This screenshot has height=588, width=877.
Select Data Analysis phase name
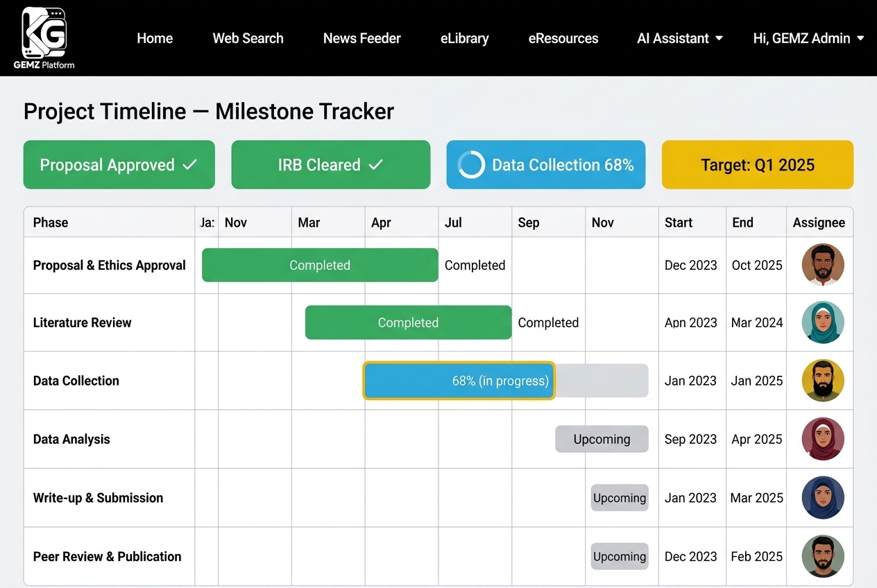71,439
